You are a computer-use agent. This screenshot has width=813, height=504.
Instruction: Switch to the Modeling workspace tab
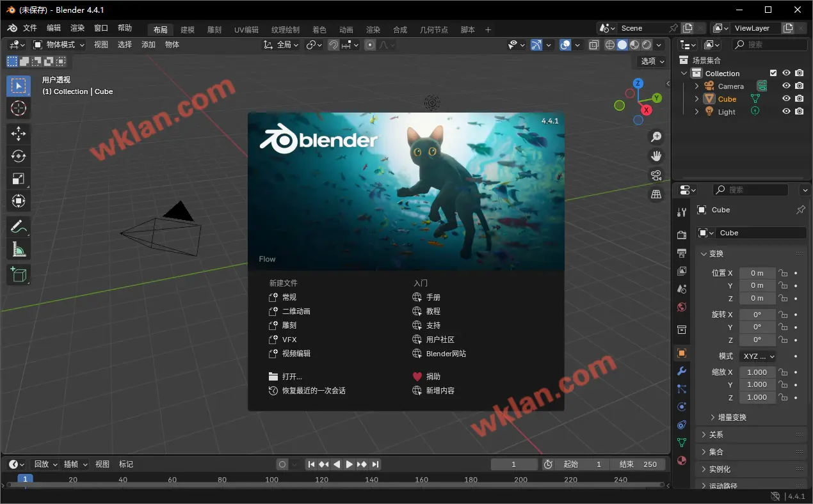click(x=188, y=30)
